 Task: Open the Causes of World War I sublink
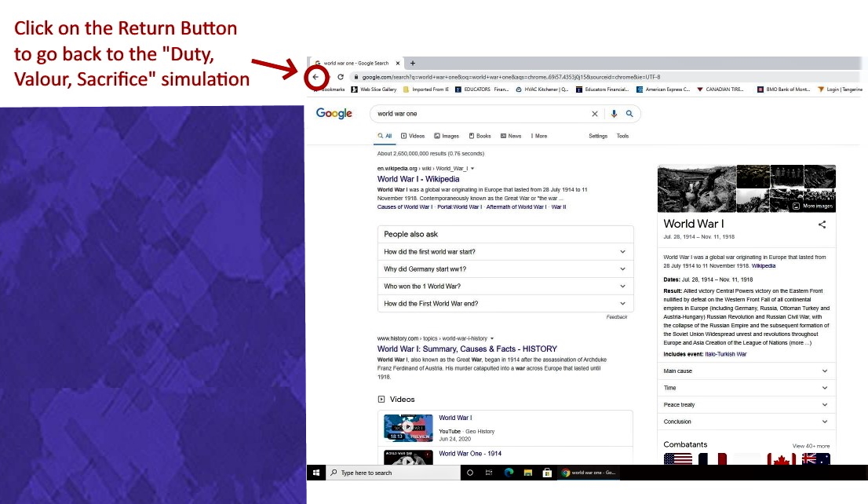[x=403, y=207]
